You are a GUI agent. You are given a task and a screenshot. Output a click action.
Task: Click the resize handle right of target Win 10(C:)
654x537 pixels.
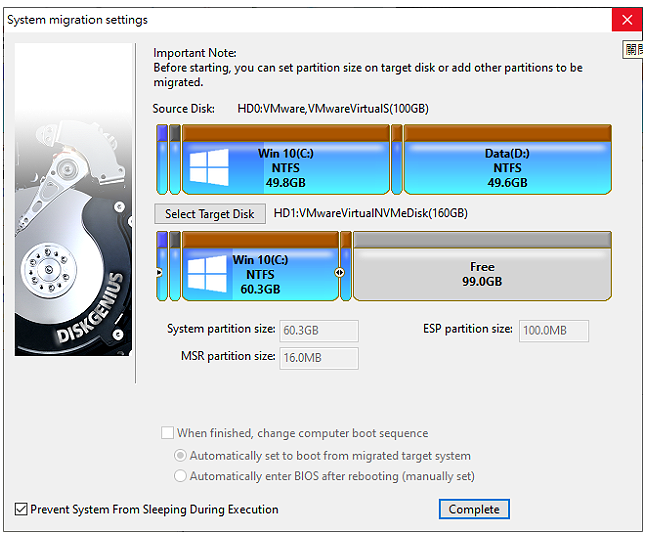click(x=340, y=272)
